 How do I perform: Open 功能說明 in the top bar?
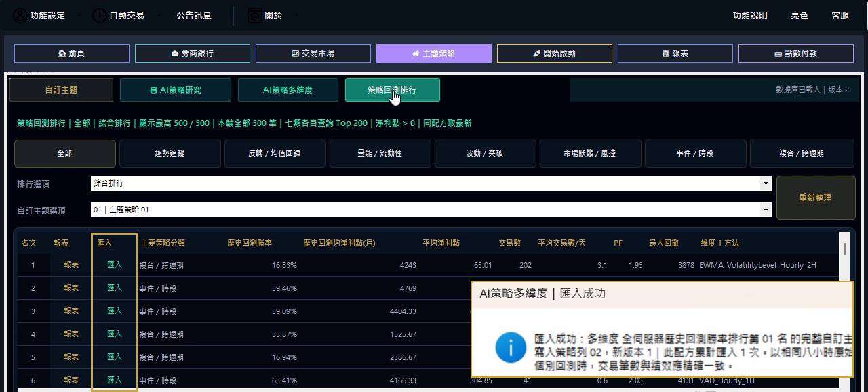[750, 15]
